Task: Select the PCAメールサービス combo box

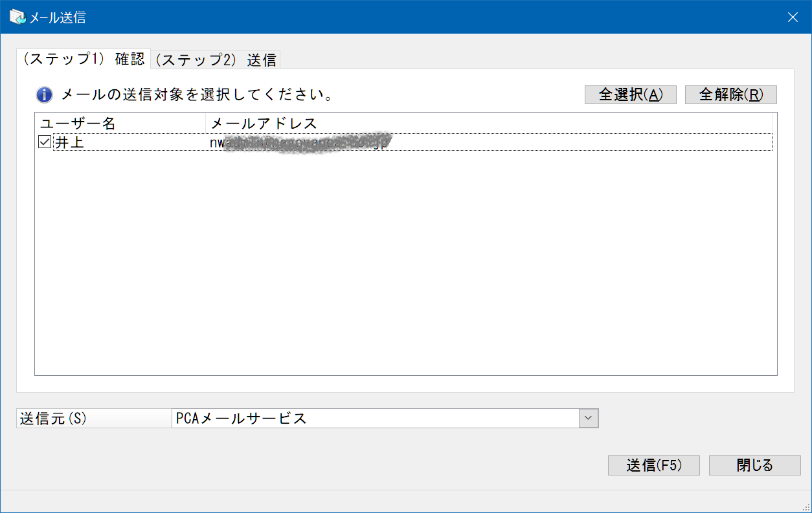Action: 385,418
